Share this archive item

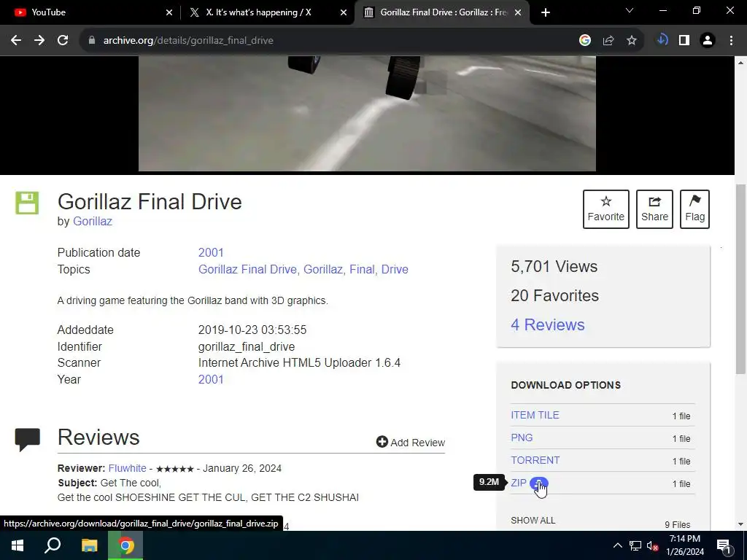coord(654,209)
